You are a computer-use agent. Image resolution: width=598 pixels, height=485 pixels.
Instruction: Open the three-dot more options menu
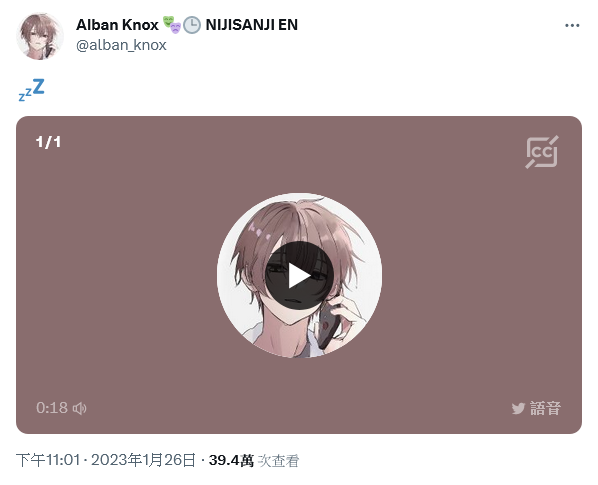pyautogui.click(x=572, y=26)
